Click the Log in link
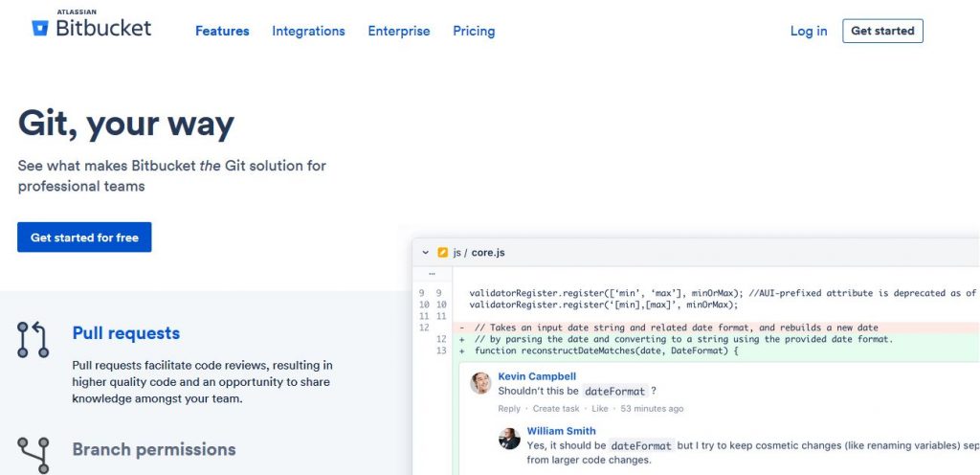This screenshot has width=980, height=475. pos(809,32)
